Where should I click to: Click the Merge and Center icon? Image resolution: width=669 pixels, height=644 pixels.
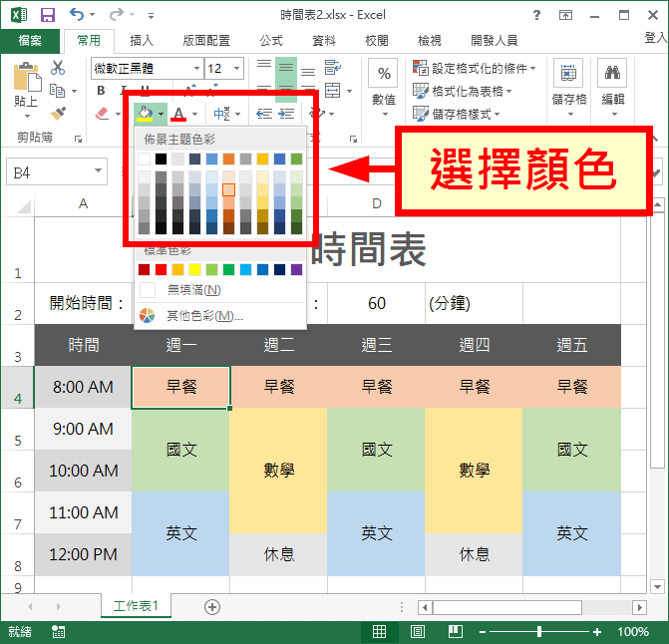[x=332, y=91]
